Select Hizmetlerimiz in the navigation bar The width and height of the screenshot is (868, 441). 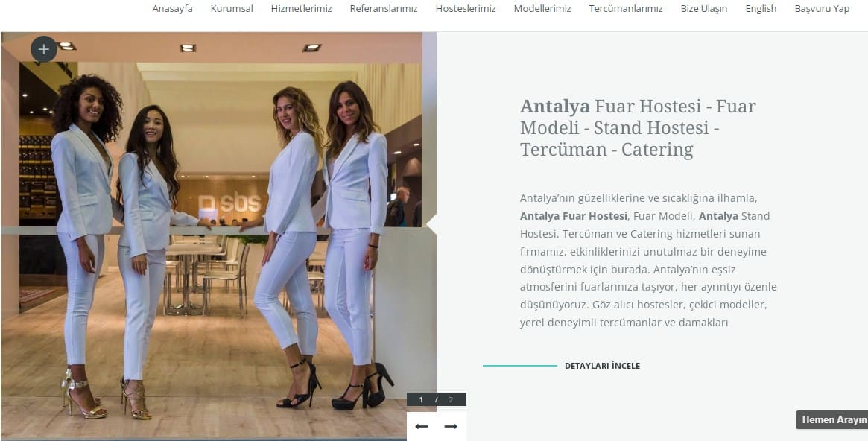[x=301, y=8]
